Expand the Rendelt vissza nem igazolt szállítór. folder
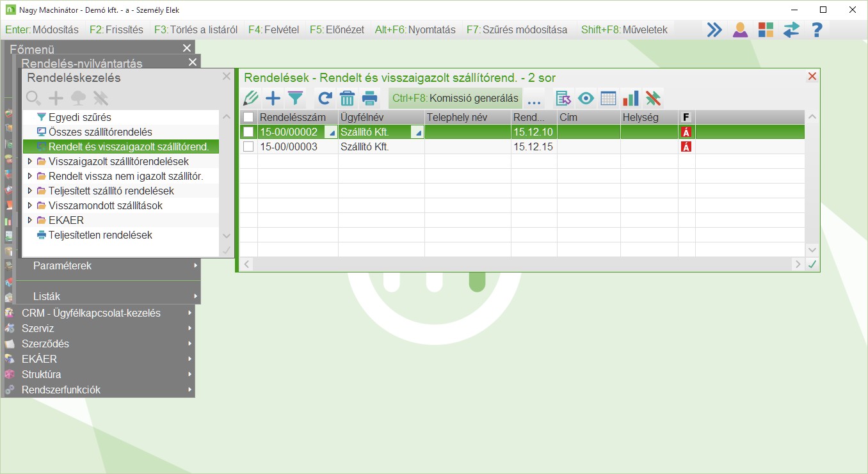 click(30, 176)
